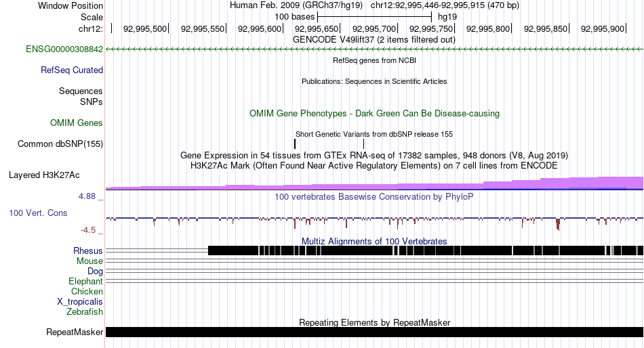Open the 100 Vert. Cons track label
Screen dimensions: 644x348
(x=38, y=213)
